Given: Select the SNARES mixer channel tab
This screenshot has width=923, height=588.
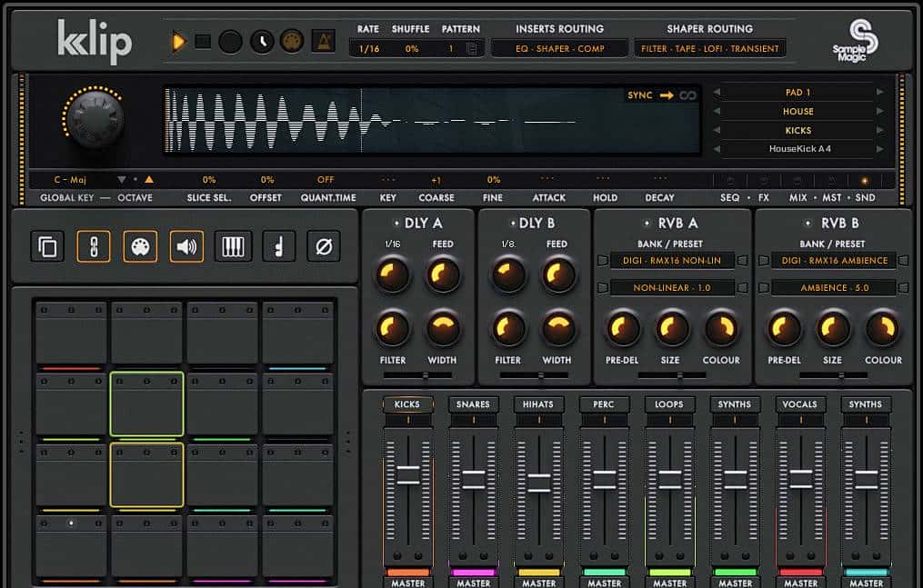Looking at the screenshot, I should point(473,404).
